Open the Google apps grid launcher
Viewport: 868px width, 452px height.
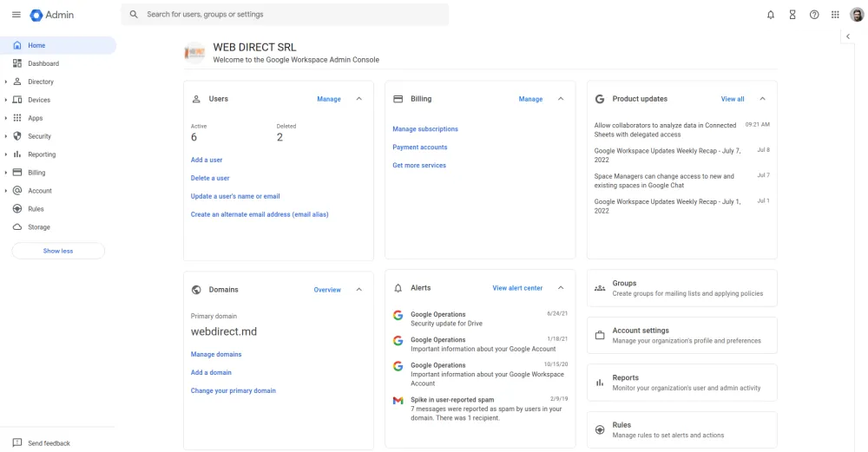click(x=835, y=15)
